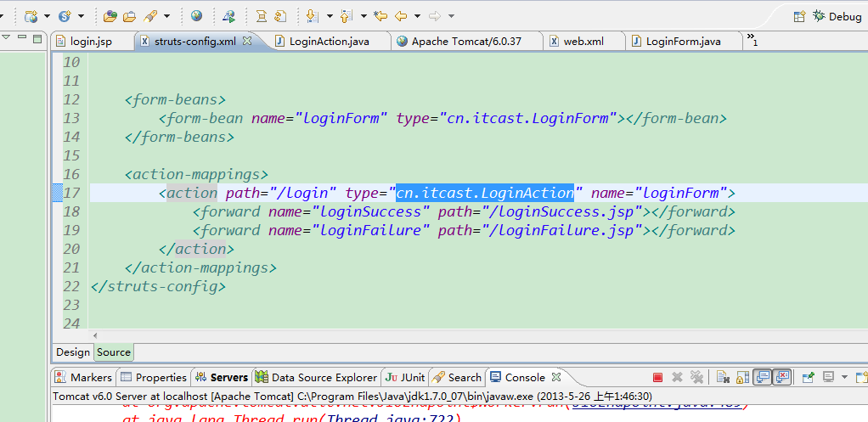Terminate the running Tomcat server in Console
Screen dimensions: 868x422
tap(657, 377)
